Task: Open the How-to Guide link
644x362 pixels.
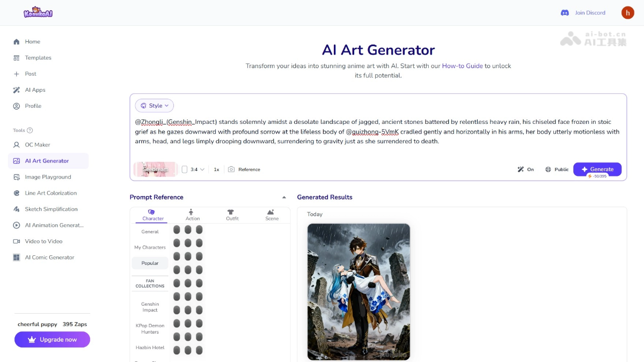Action: [x=462, y=66]
